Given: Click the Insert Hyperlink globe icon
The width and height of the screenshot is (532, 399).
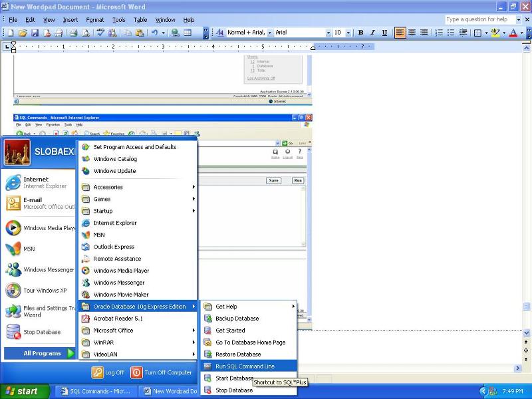Looking at the screenshot, I should 175,33.
